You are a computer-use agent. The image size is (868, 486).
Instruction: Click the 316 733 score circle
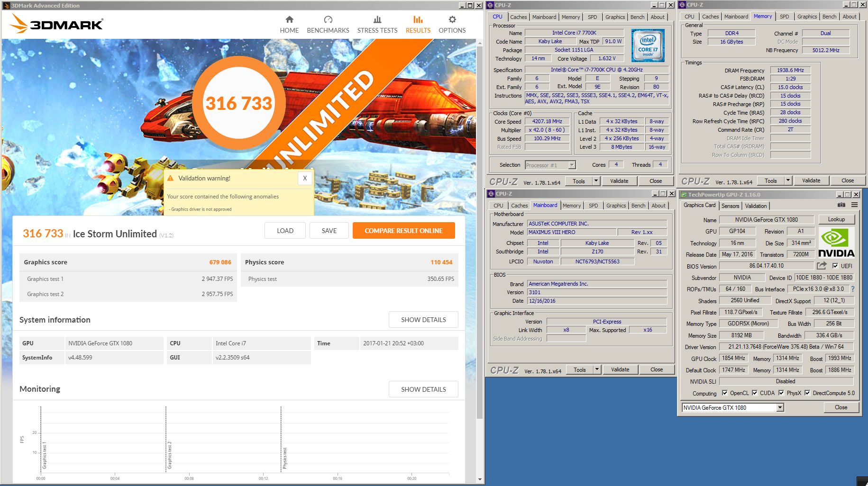pyautogui.click(x=238, y=103)
